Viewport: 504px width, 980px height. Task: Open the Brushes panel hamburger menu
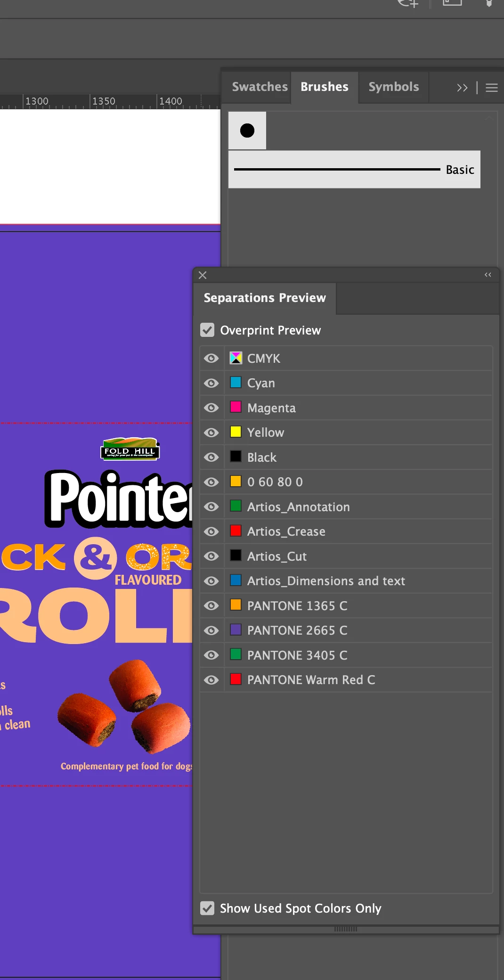pyautogui.click(x=492, y=88)
